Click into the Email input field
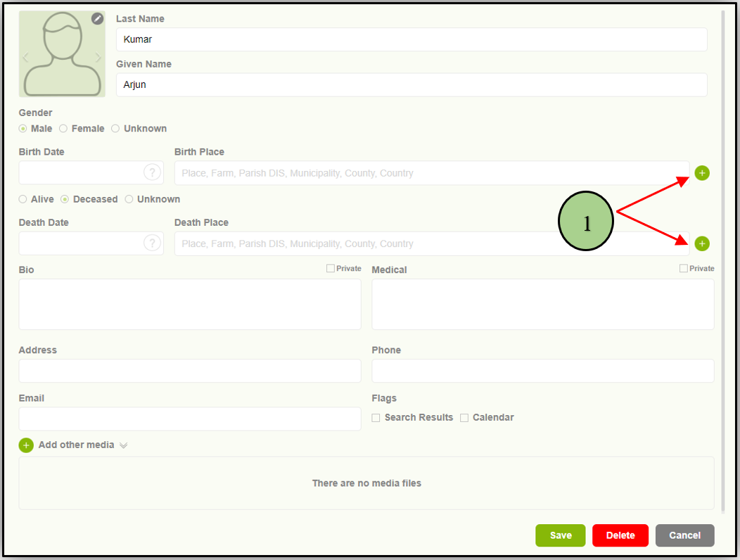The height and width of the screenshot is (560, 740). tap(190, 419)
